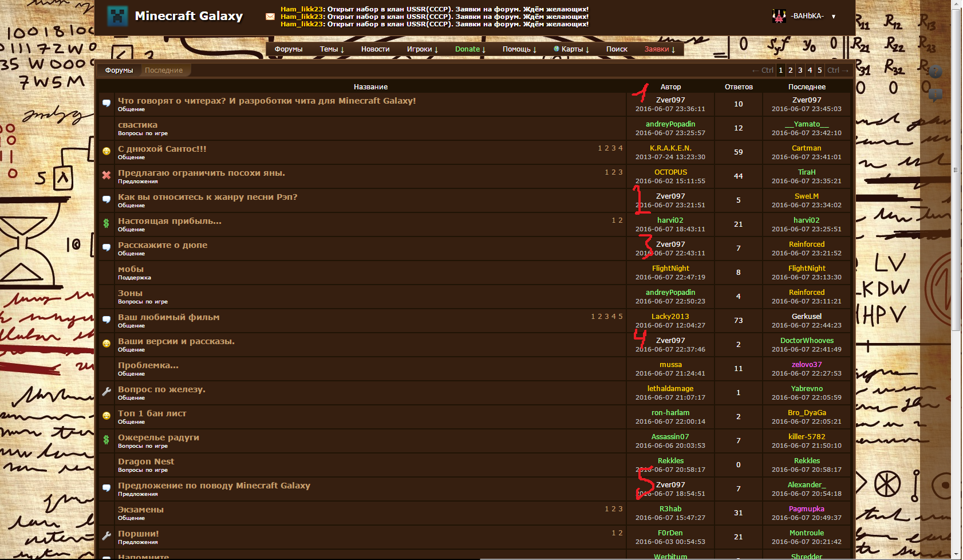Open the envelope messages icon
This screenshot has height=560, width=963.
tap(270, 17)
